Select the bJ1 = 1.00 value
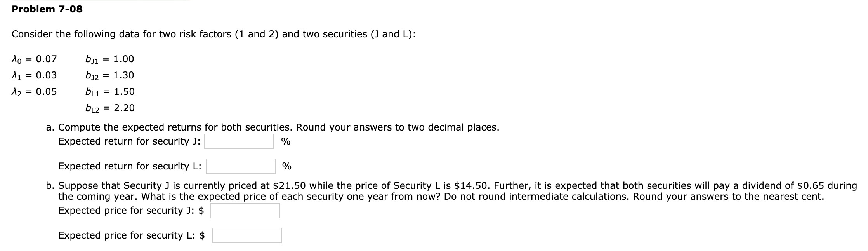Image resolution: width=868 pixels, height=251 pixels. click(x=110, y=59)
